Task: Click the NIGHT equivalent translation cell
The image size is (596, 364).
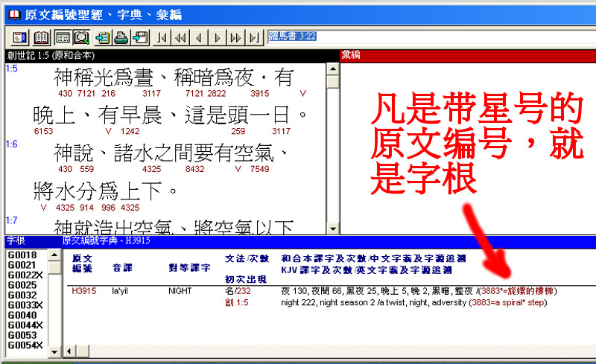Action: pyautogui.click(x=180, y=291)
